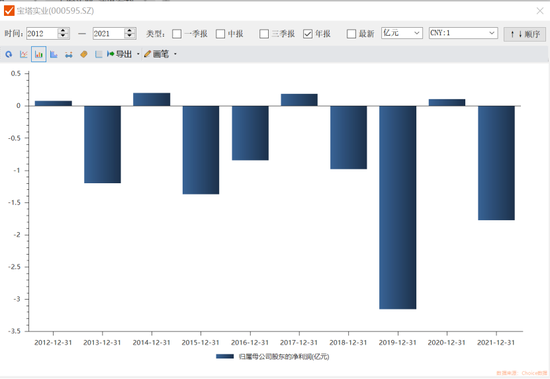Enable the 中报 checkbox
The width and height of the screenshot is (550, 379).
coord(220,34)
